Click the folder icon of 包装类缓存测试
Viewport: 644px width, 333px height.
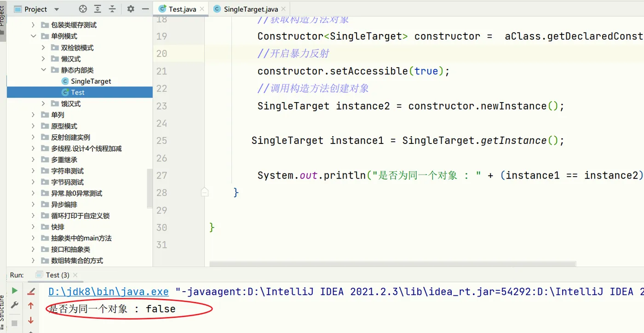pos(45,25)
